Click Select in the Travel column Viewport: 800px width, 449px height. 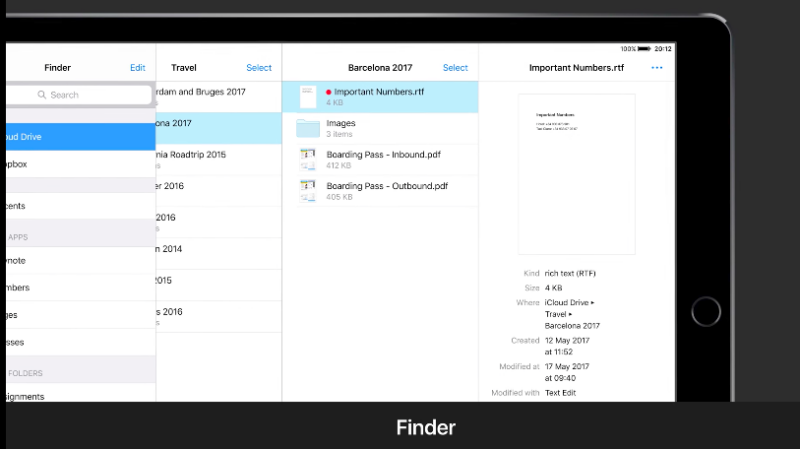[259, 68]
